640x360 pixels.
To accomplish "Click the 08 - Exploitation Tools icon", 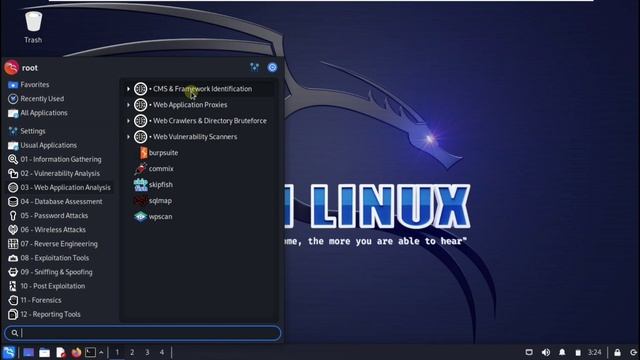I will (x=13, y=258).
